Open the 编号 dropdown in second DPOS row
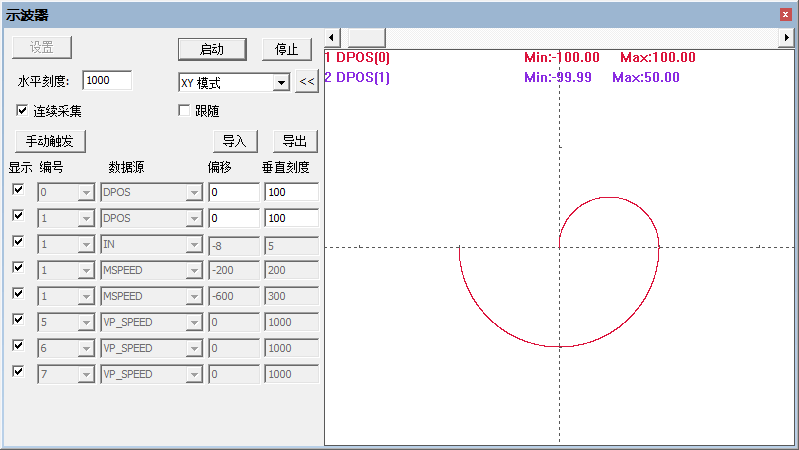 [x=86, y=219]
